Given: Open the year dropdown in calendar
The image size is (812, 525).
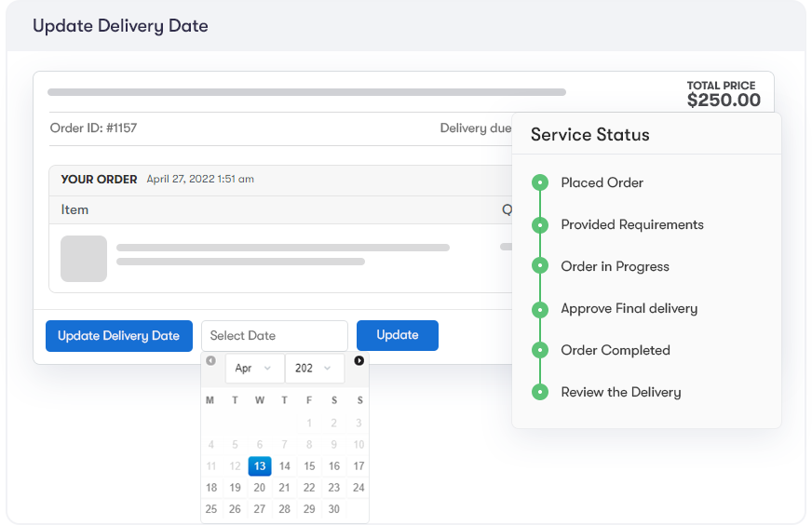Looking at the screenshot, I should point(315,368).
